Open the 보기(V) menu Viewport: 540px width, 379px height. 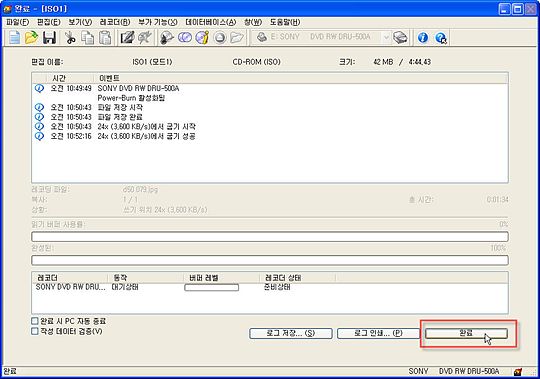(80, 22)
